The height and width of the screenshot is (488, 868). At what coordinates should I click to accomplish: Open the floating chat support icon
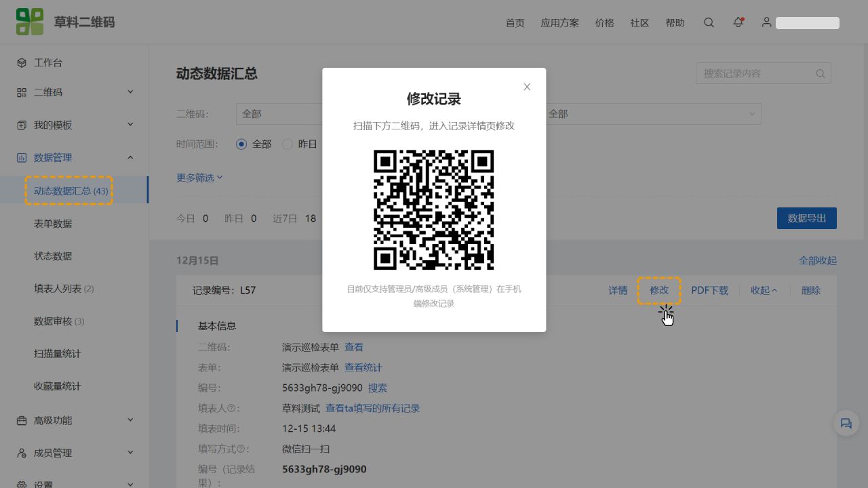click(x=846, y=423)
